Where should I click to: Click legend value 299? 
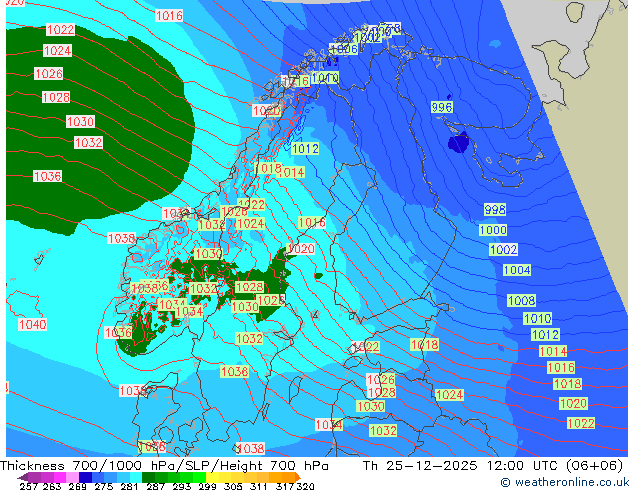207,486
